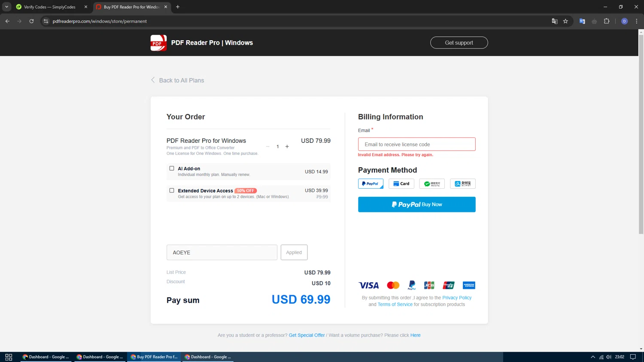Image resolution: width=644 pixels, height=362 pixels.
Task: Show hidden system tray icons
Action: [x=593, y=357]
